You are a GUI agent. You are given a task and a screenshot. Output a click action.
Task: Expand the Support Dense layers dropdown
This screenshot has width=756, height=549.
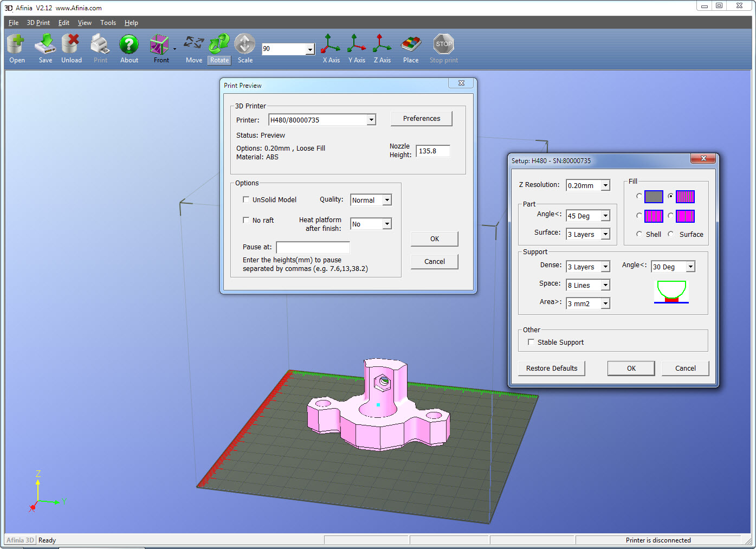click(x=605, y=267)
